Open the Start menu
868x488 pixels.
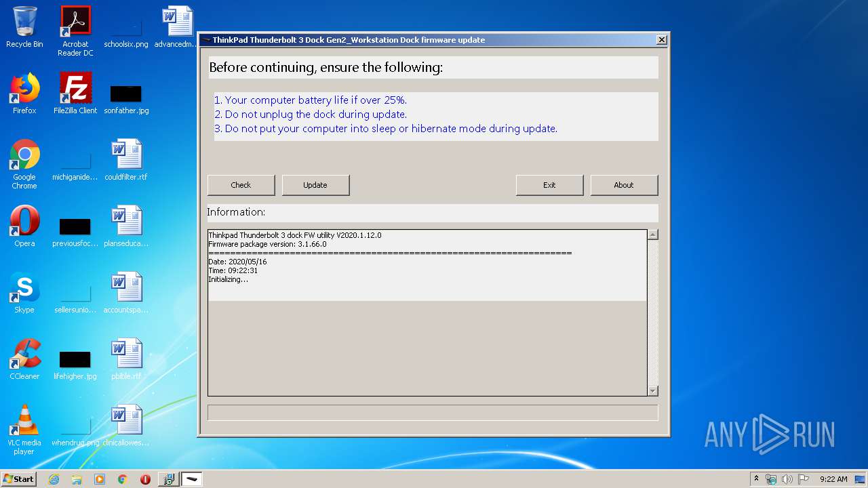coord(18,479)
